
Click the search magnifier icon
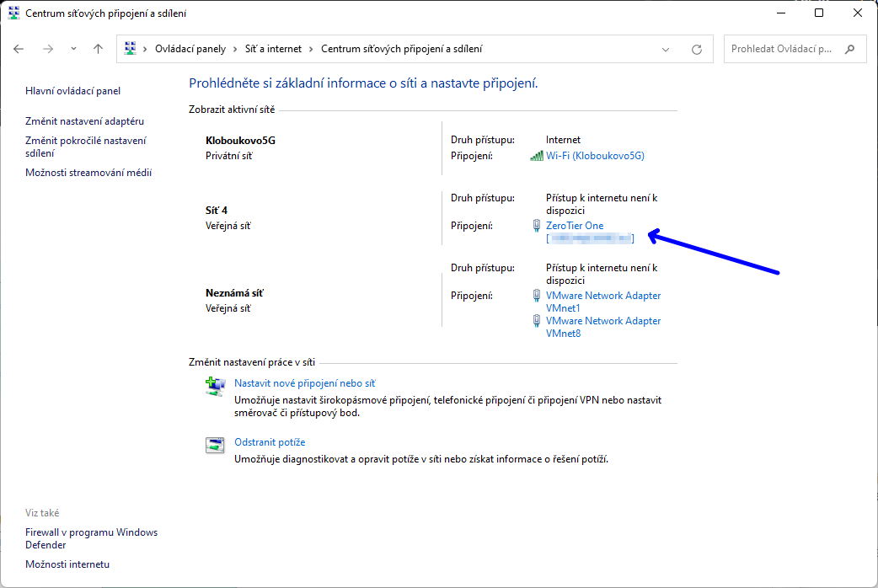(x=850, y=49)
